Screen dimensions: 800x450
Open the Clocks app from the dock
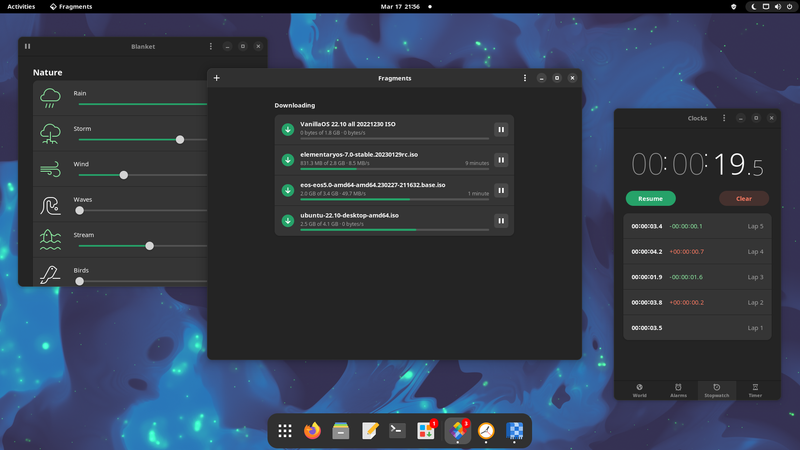[486, 431]
